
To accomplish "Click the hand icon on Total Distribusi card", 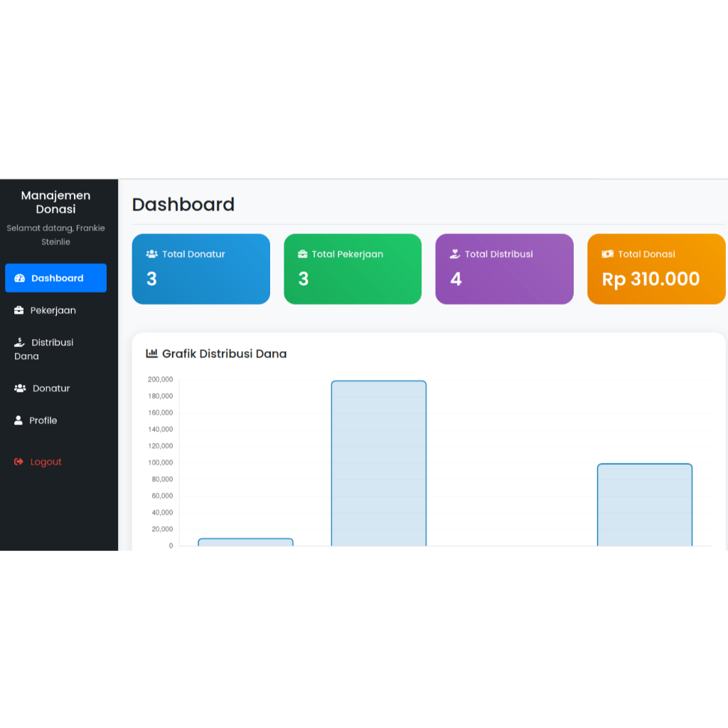I will coord(454,253).
